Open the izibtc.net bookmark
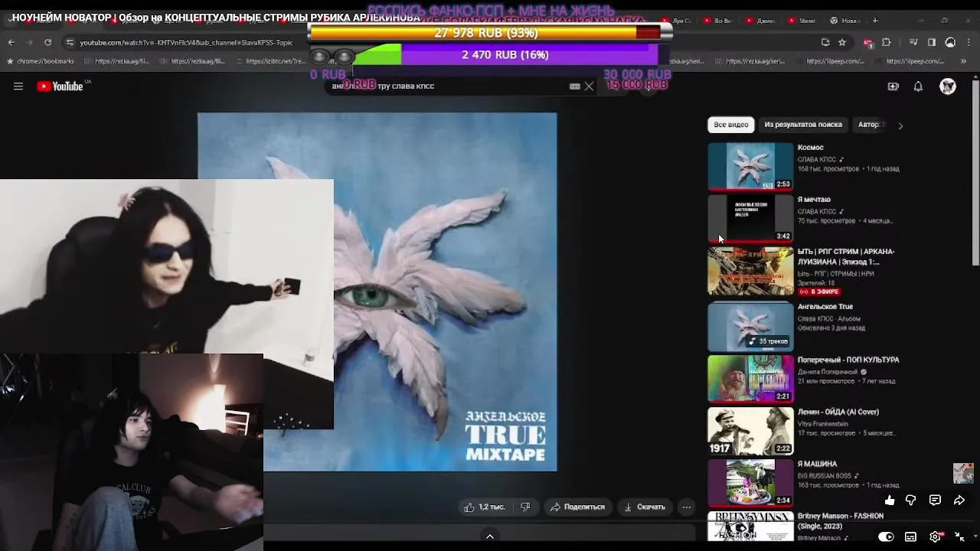The height and width of the screenshot is (551, 980). [272, 61]
